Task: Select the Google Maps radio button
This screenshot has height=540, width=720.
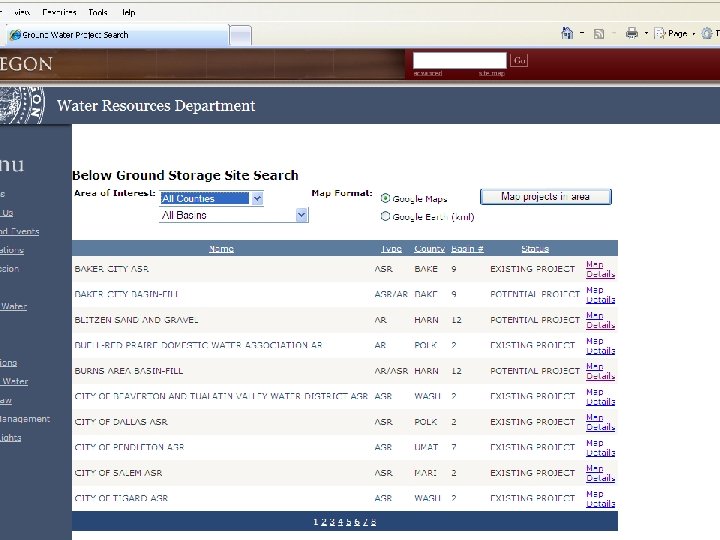Action: [x=385, y=198]
